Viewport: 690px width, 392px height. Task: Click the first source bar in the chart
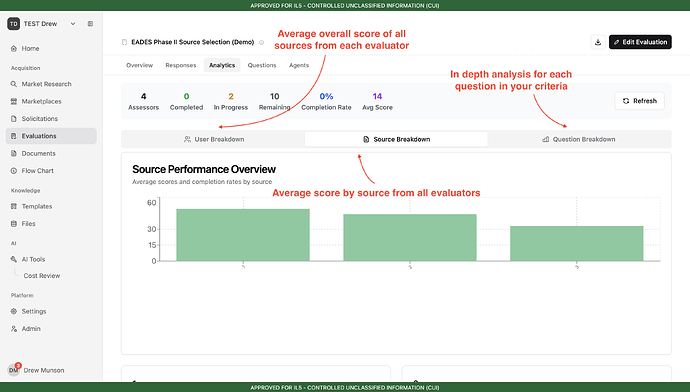[243, 235]
